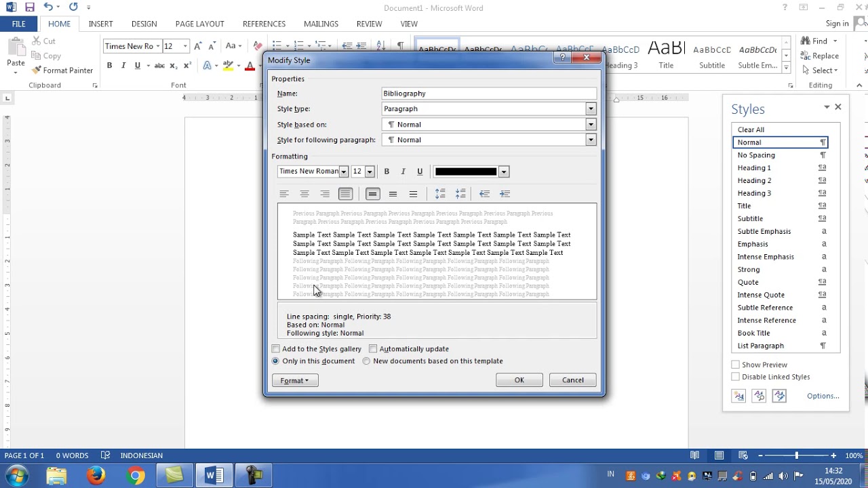
Task: Click Format Painter in Clipboard group
Action: (62, 70)
